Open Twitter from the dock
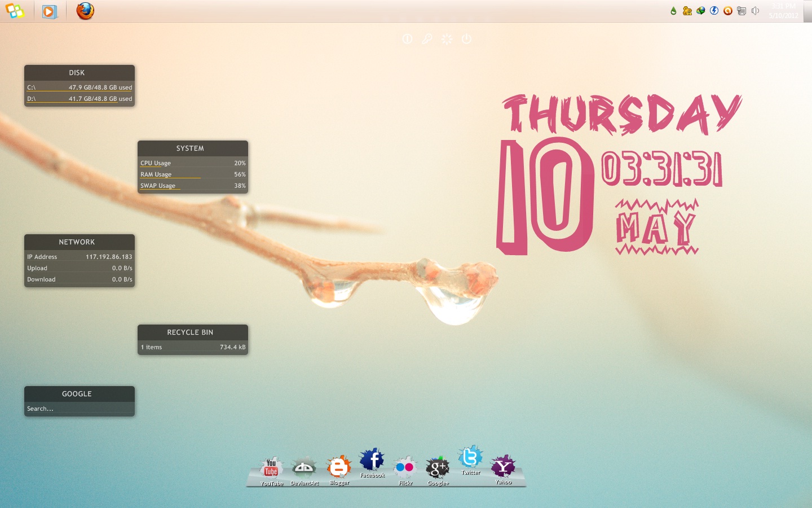The height and width of the screenshot is (508, 812). point(470,459)
